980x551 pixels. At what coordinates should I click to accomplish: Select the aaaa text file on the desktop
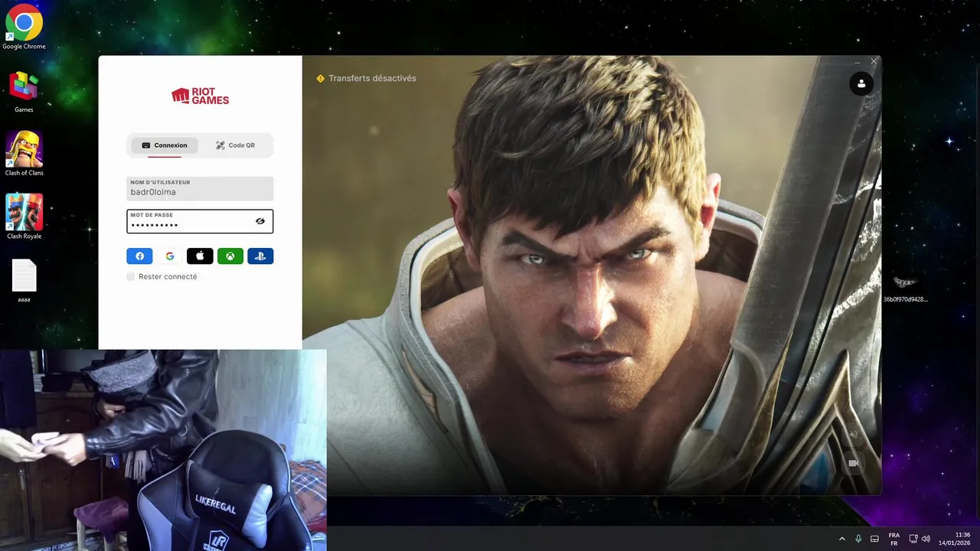(x=24, y=281)
